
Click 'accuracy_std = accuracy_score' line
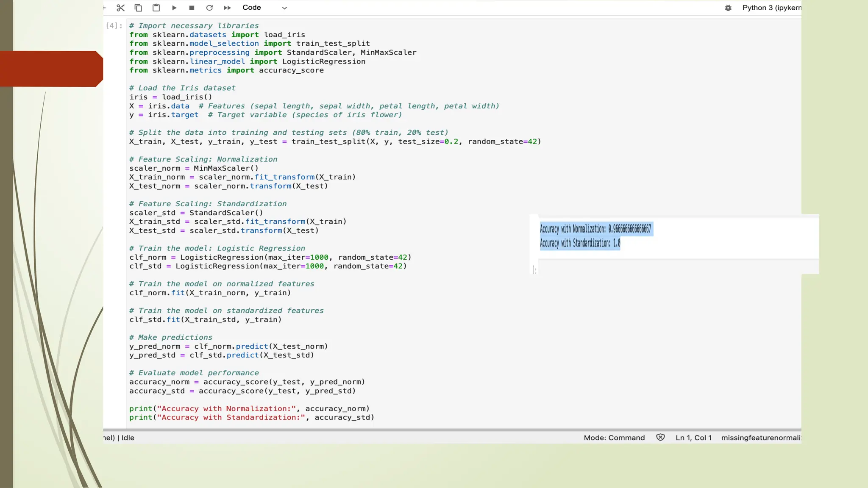point(242,391)
